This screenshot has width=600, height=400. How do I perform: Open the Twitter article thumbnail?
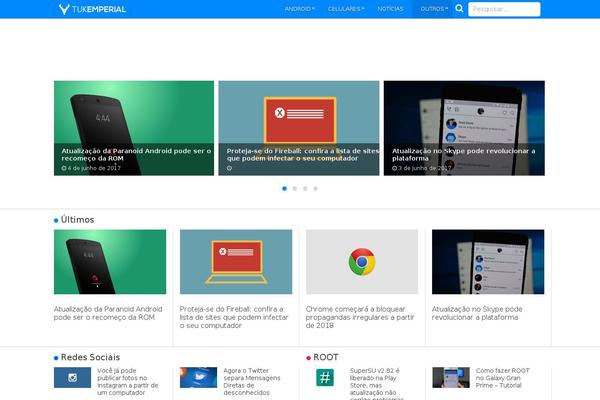pyautogui.click(x=198, y=377)
